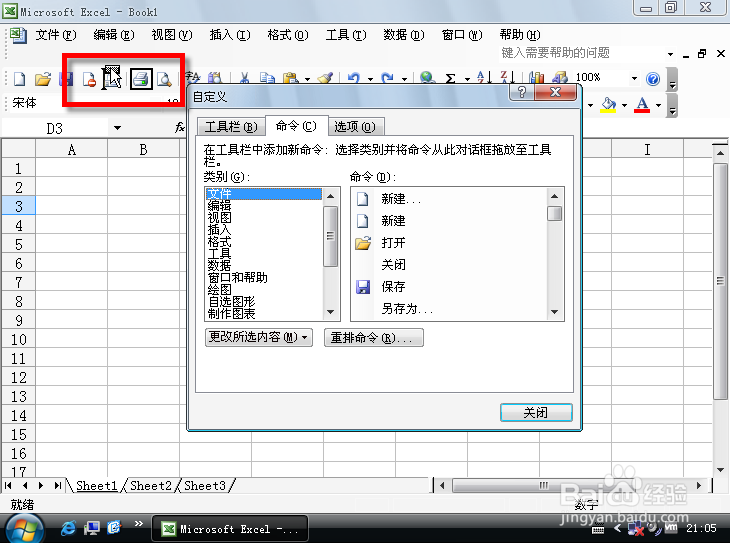The width and height of the screenshot is (730, 543).
Task: Click the Insert Hyperlink globe icon
Action: click(x=427, y=77)
